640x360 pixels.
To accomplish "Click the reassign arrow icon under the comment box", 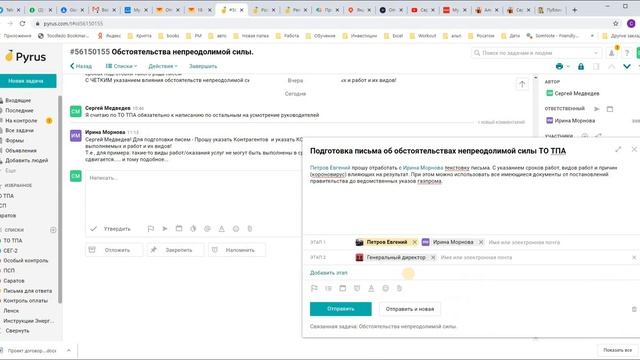I will (x=165, y=229).
